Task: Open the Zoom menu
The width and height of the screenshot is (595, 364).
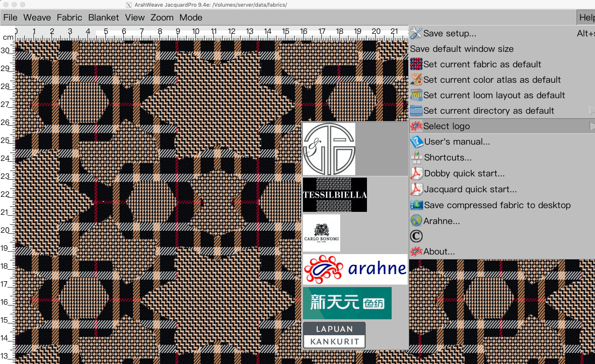Action: [x=162, y=18]
